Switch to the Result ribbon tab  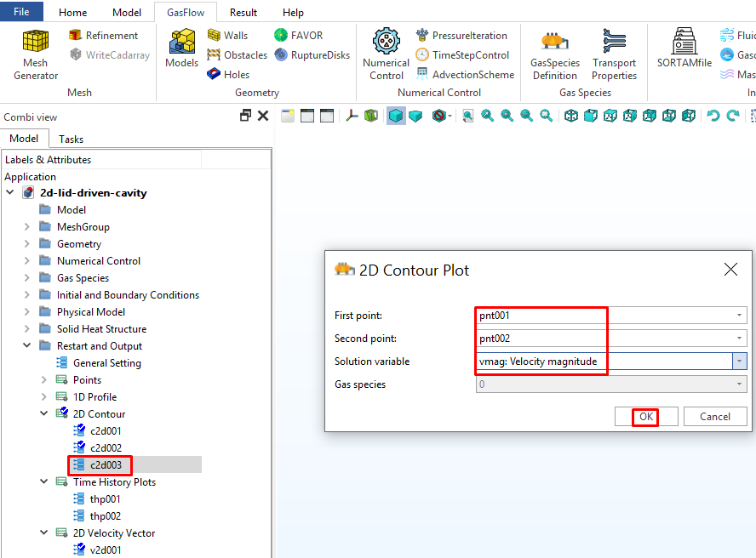pos(243,13)
